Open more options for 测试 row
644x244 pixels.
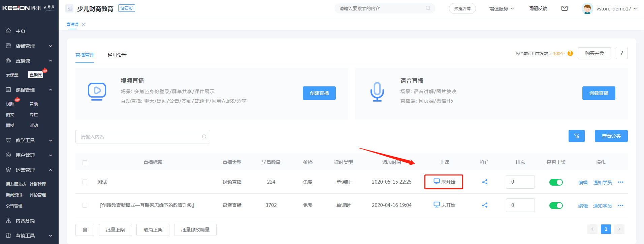click(x=620, y=182)
